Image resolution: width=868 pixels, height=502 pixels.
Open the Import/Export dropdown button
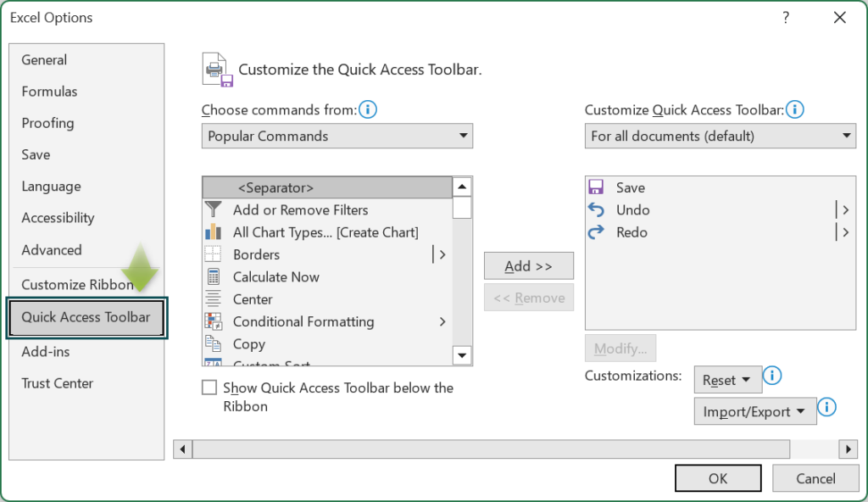point(755,411)
